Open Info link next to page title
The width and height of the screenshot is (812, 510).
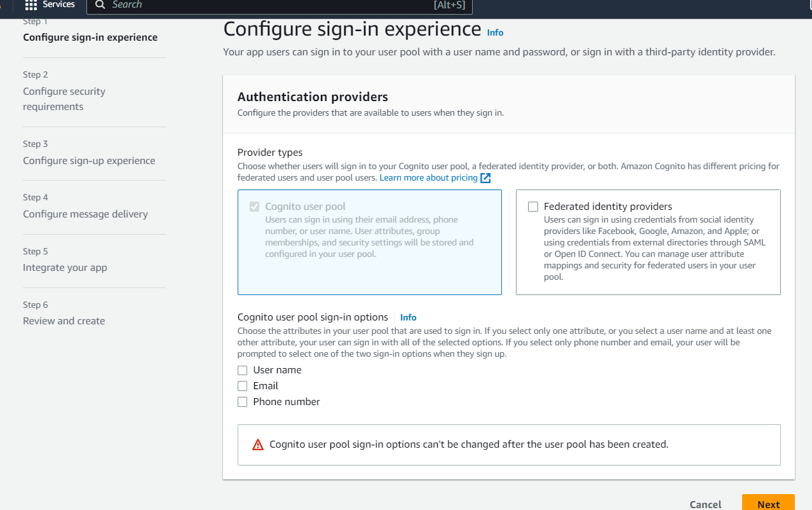click(x=495, y=32)
